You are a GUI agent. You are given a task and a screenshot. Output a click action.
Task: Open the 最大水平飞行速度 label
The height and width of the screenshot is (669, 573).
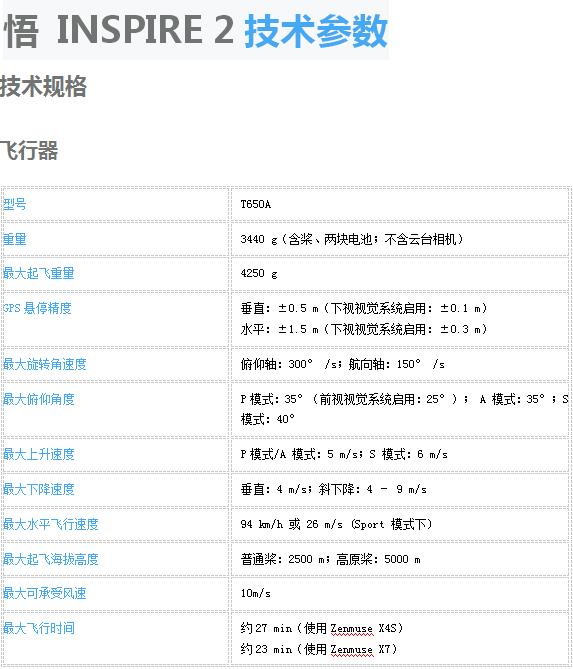click(51, 524)
